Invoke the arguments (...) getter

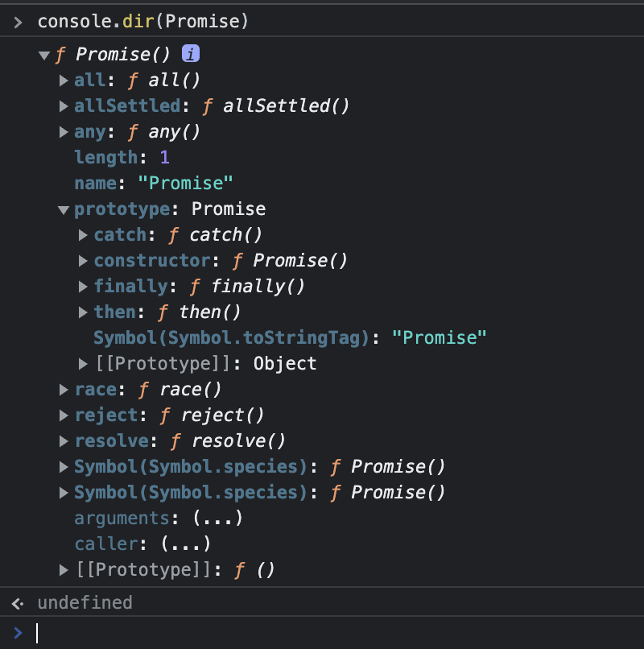217,519
